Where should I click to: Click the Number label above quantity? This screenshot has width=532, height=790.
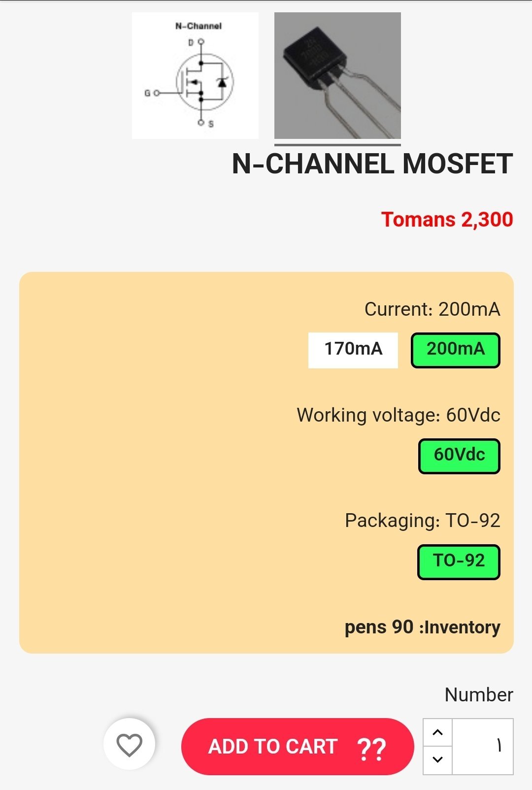(x=479, y=694)
